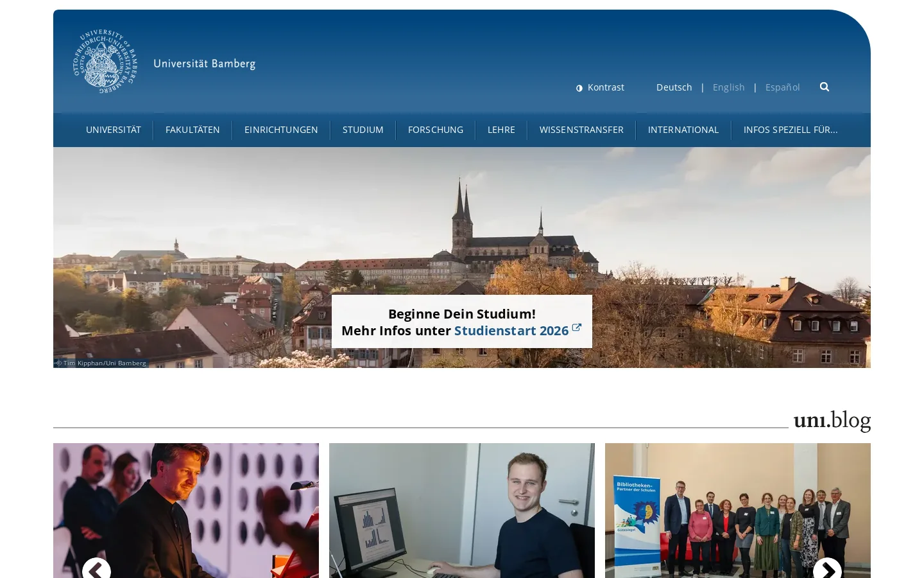The image size is (924, 578).
Task: Click the Tim Kipphan/Uni Bamberg photo credit
Action: point(101,363)
